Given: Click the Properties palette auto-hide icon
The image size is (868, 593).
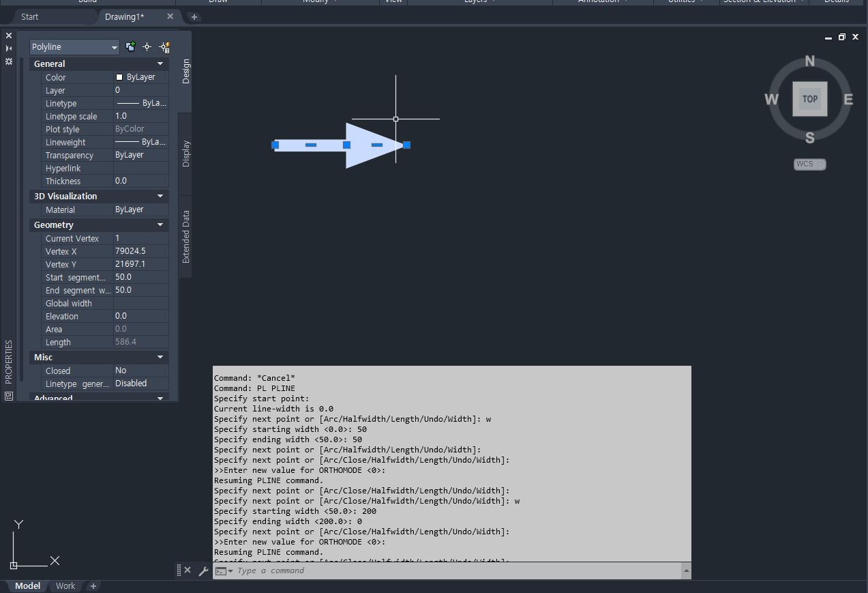Looking at the screenshot, I should [x=9, y=48].
